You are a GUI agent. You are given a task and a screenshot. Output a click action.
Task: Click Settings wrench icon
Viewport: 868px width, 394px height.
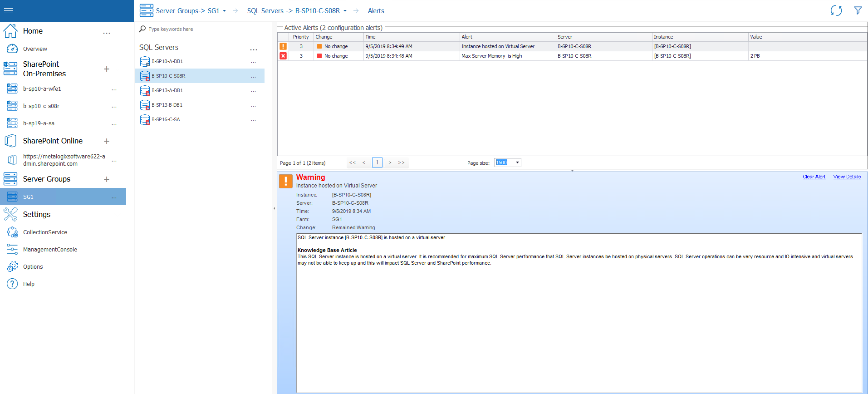click(x=10, y=214)
